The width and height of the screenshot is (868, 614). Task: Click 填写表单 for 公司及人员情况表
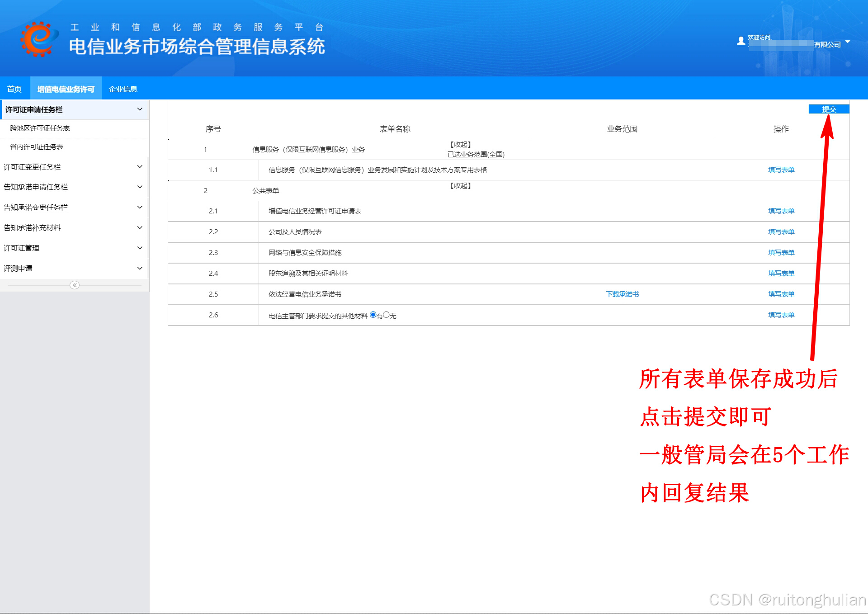[781, 232]
